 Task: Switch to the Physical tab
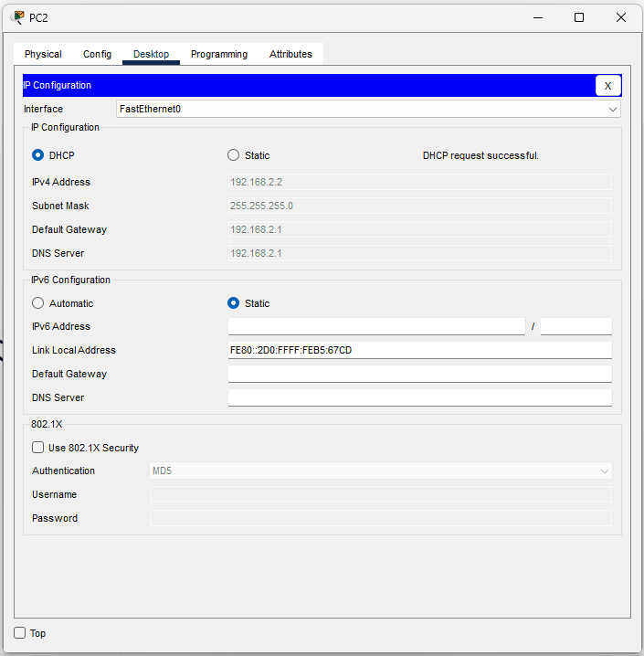(x=43, y=54)
